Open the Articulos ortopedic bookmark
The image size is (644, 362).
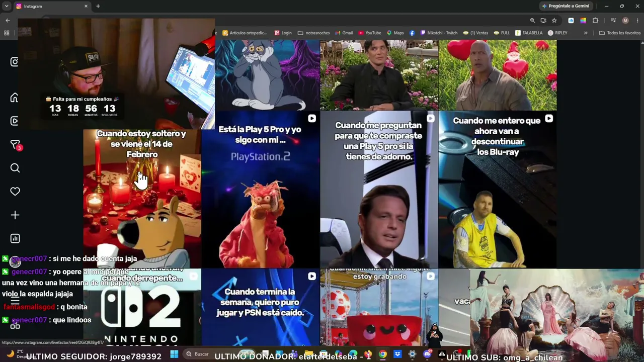245,33
